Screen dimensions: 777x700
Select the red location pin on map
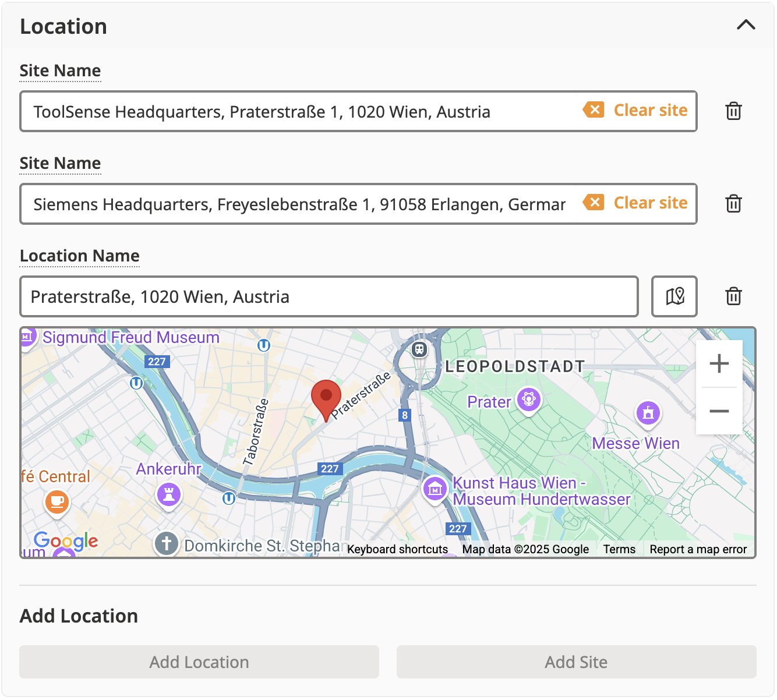[x=326, y=400]
